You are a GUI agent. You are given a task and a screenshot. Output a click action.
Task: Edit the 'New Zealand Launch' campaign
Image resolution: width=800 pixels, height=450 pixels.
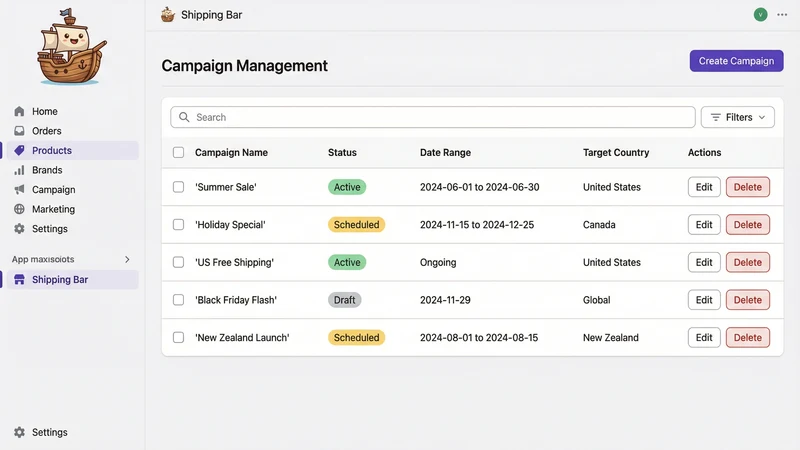pos(704,338)
